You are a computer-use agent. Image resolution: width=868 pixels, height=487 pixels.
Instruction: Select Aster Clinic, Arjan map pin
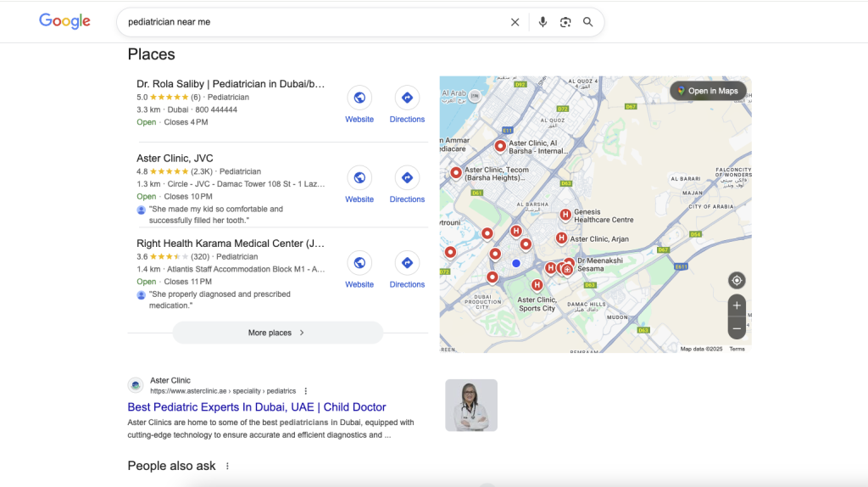(x=561, y=238)
